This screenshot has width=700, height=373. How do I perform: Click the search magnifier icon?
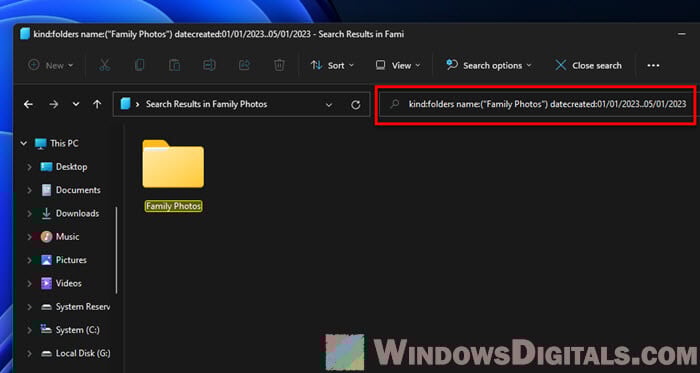pyautogui.click(x=394, y=104)
